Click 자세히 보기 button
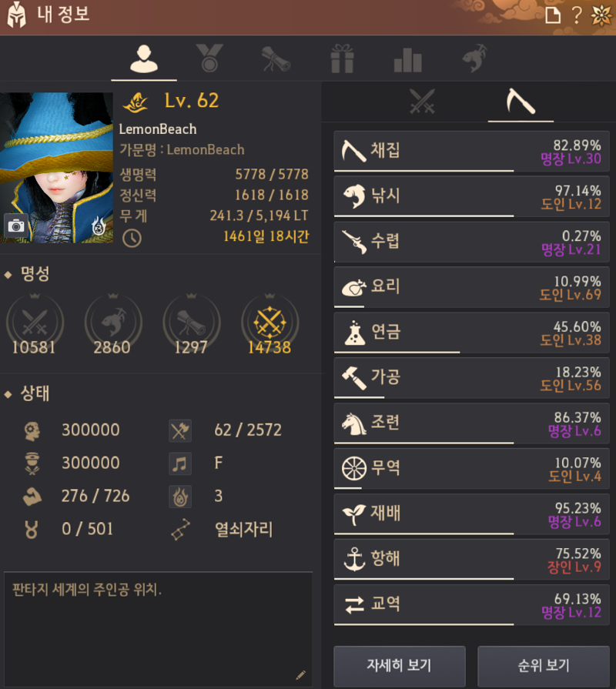 point(400,665)
